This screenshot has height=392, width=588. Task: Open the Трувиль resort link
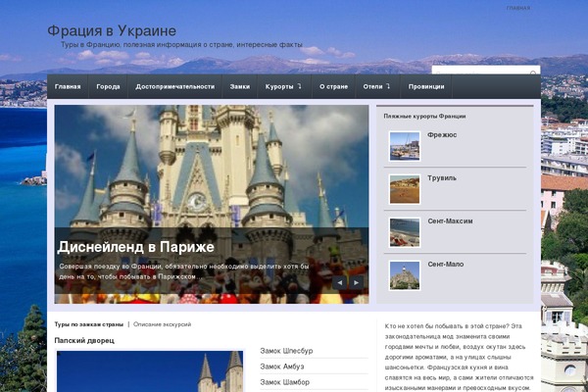click(x=442, y=178)
